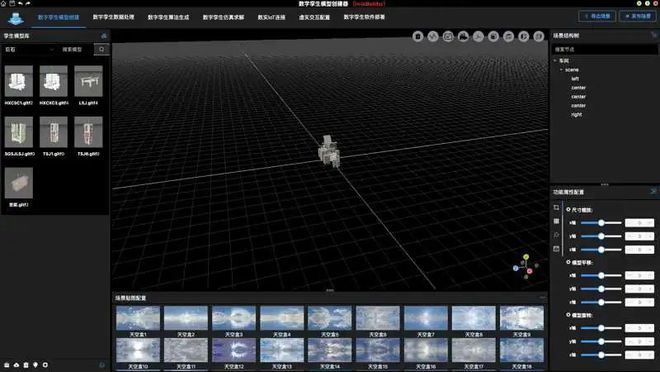Viewport: 660px width, 372px height.
Task: Toggle the 模型平移 section marker
Action: 568,262
